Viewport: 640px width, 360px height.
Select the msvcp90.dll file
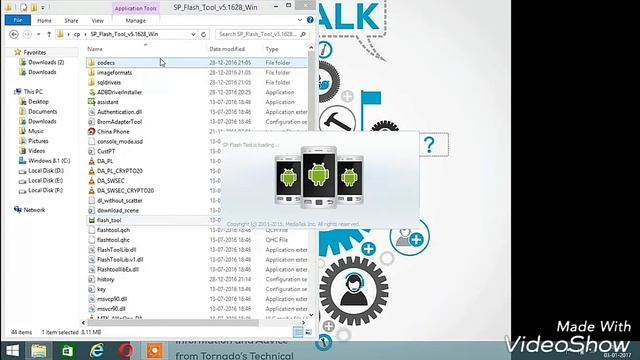pos(112,299)
